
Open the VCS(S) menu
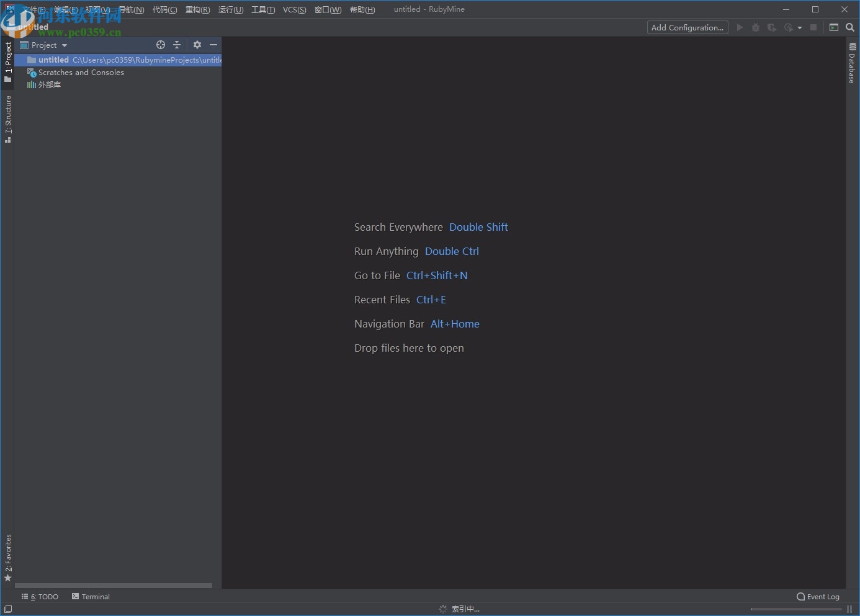click(x=294, y=9)
